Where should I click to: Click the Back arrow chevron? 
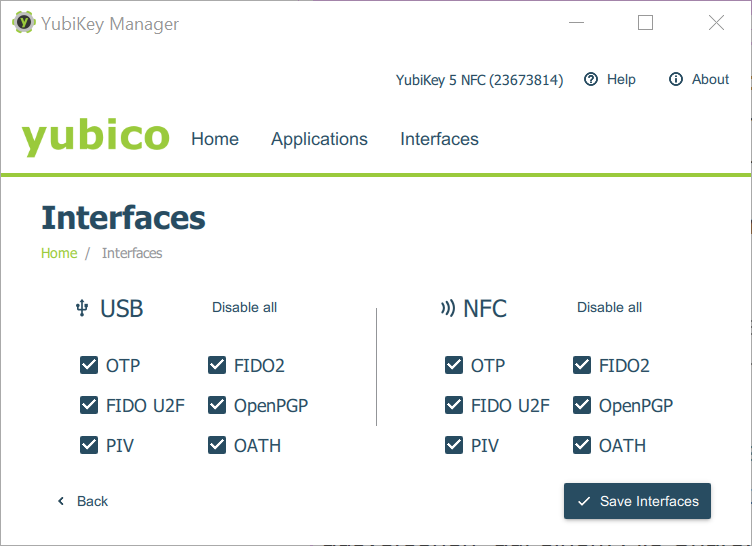coord(61,501)
